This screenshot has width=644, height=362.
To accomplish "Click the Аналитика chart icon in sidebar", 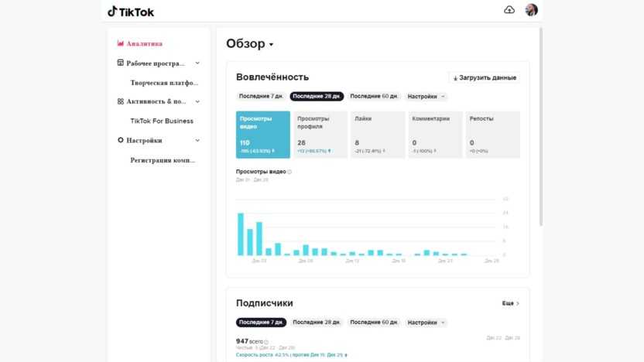I will pos(120,43).
